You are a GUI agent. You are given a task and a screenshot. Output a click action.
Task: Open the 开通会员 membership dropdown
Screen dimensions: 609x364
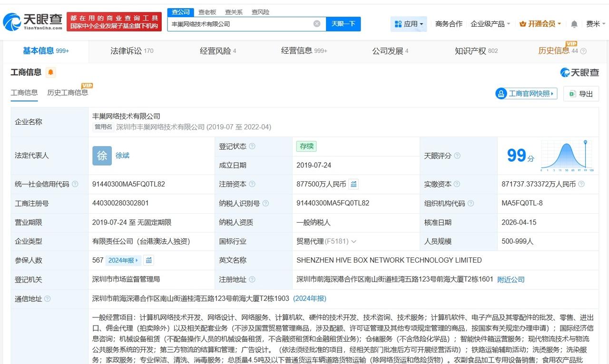point(540,24)
